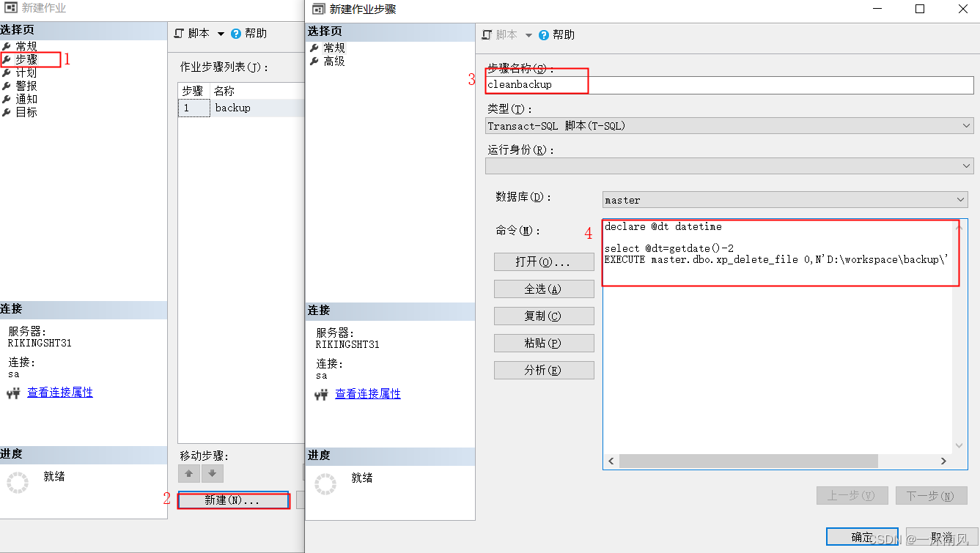The width and height of the screenshot is (980, 553).
Task: Click server name RIKINGSHT31 in 新建作业步骤
Action: pos(347,344)
